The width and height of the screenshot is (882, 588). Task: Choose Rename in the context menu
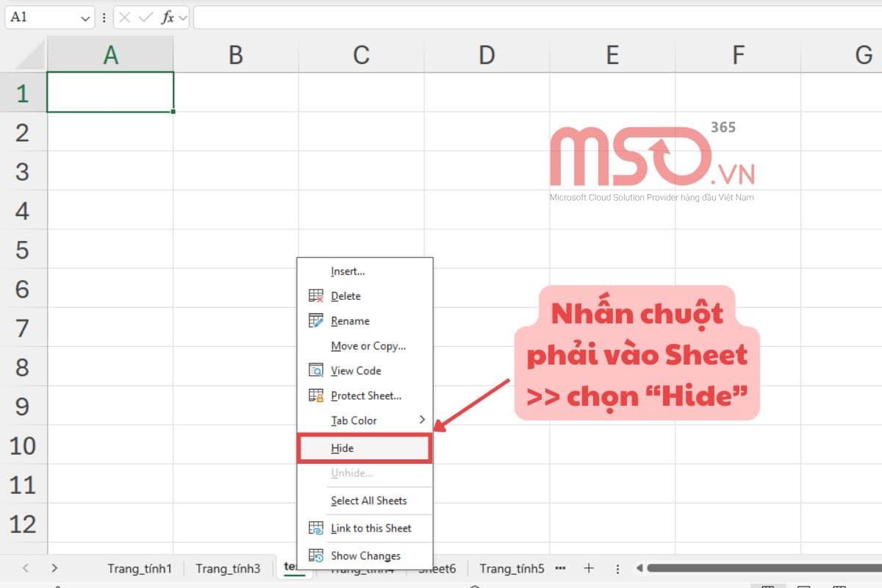(365, 320)
